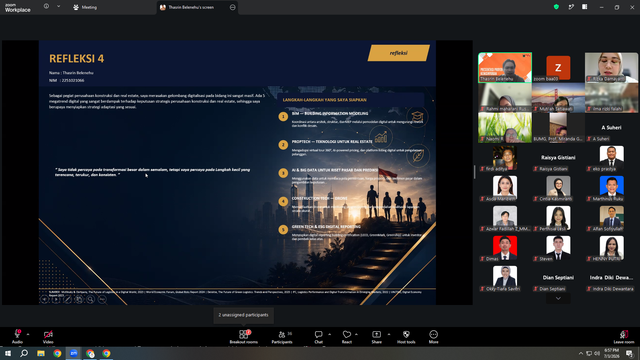Open File Explorer from taskbar
Image resolution: width=640 pixels, height=360 pixels.
[41, 353]
